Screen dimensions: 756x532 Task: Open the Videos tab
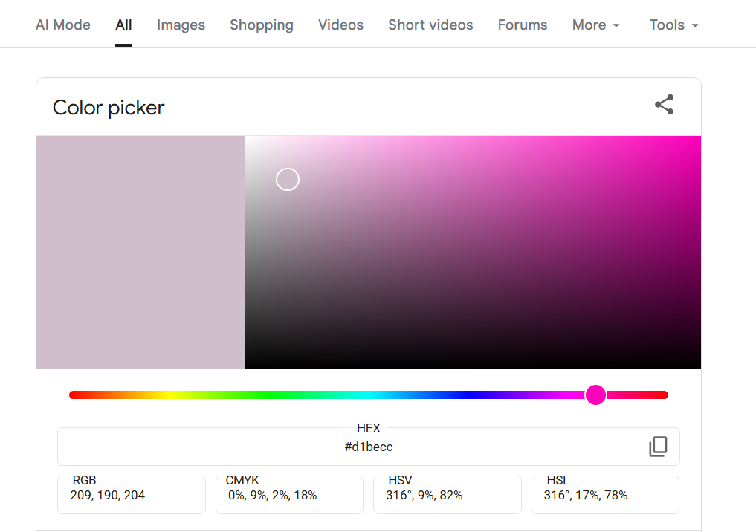point(340,25)
